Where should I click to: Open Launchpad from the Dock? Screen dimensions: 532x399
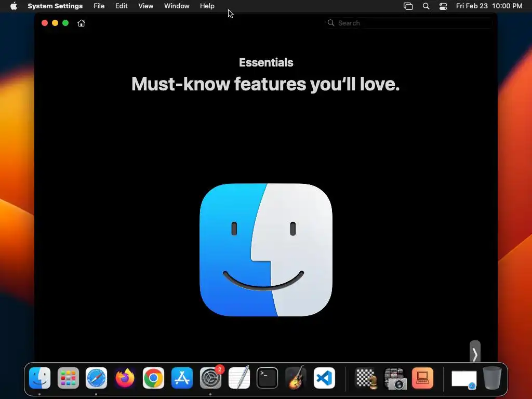[68, 378]
